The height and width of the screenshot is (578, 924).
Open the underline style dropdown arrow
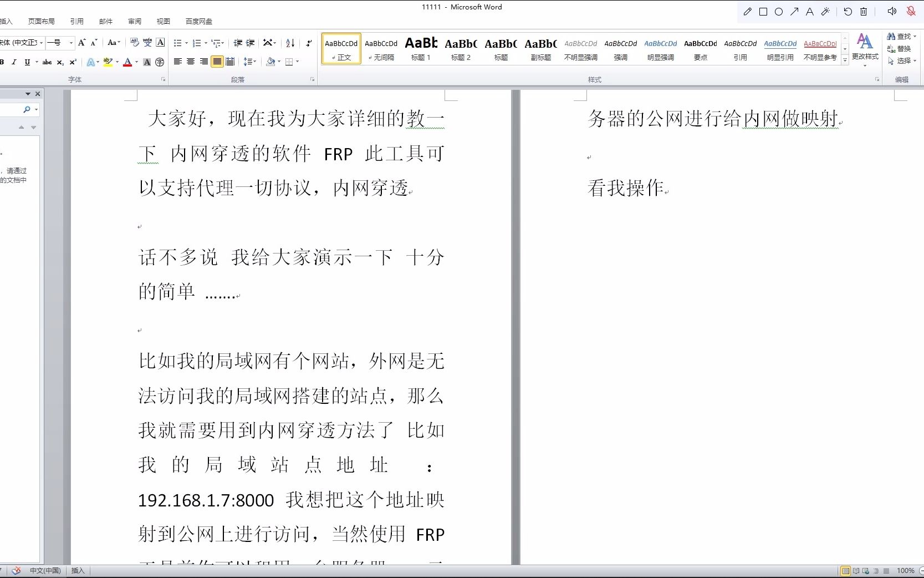click(37, 62)
